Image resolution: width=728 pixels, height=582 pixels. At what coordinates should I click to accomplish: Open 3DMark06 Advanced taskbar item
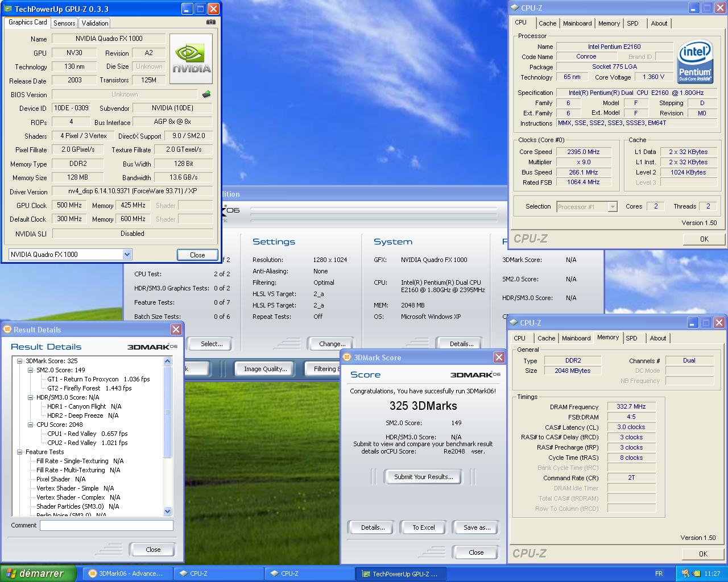(127, 573)
